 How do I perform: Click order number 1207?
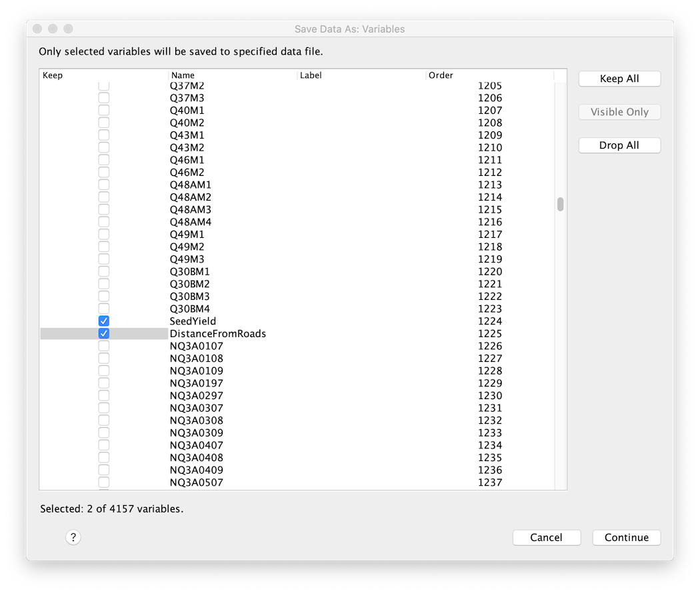point(490,110)
